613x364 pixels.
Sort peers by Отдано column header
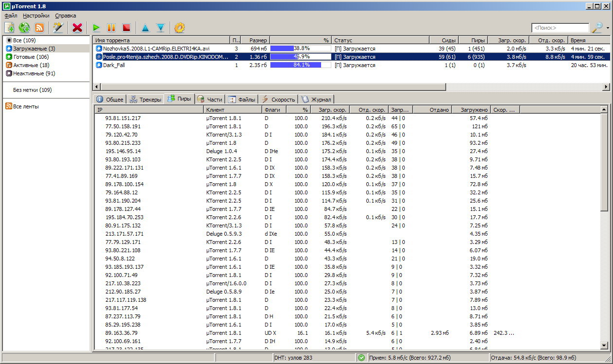432,110
